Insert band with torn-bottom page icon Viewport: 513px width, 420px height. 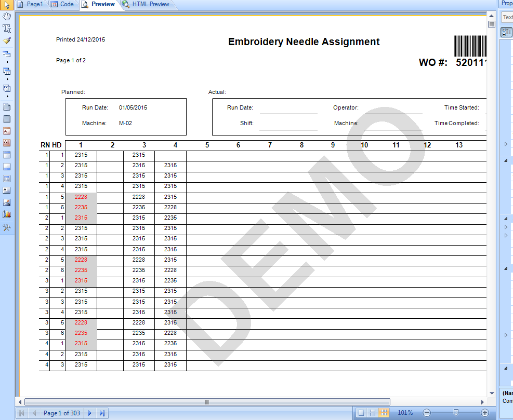point(7,107)
